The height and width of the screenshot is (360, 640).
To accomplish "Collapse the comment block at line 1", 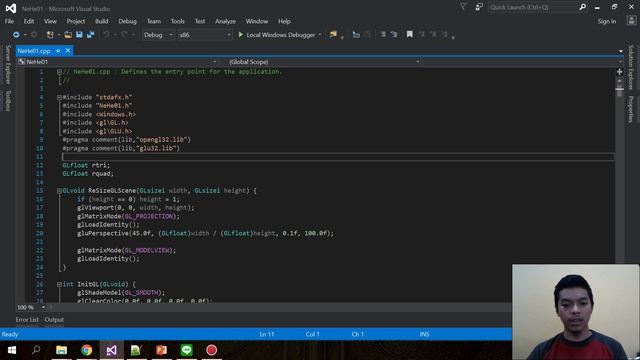I will tap(59, 72).
